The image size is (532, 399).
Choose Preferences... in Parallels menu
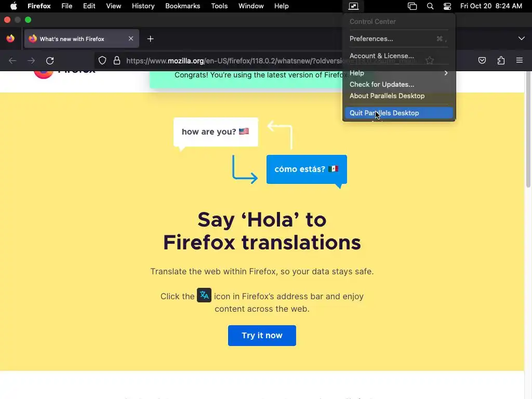398,38
